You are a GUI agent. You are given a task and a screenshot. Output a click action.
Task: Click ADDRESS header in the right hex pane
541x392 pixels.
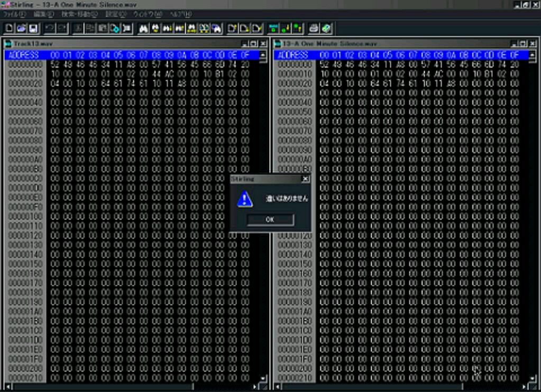[292, 55]
